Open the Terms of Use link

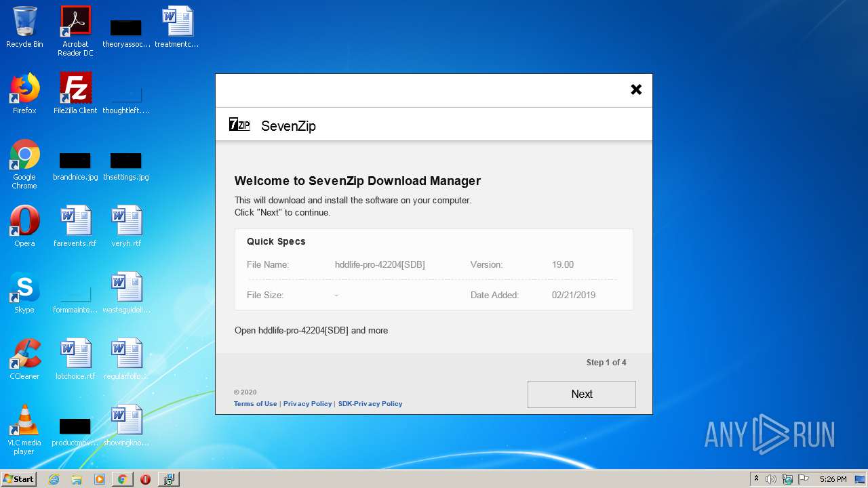click(x=256, y=403)
